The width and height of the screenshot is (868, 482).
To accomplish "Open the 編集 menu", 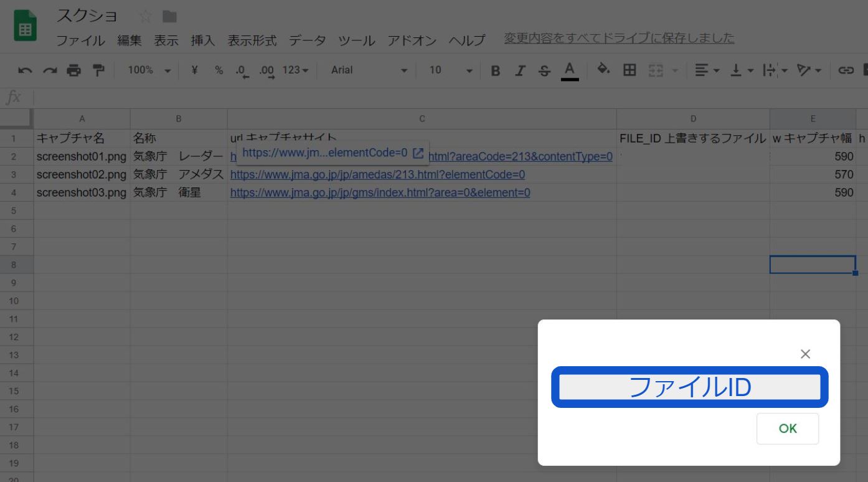I will [x=130, y=40].
